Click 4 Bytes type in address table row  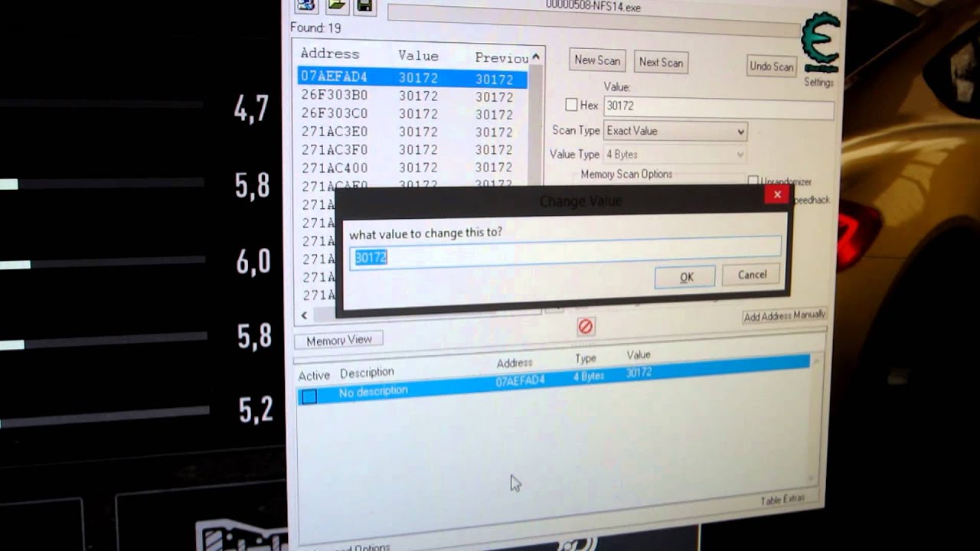pos(589,376)
